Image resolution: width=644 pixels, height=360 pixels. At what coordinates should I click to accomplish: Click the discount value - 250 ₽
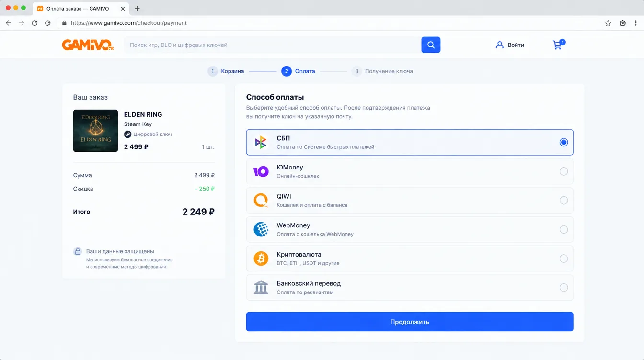[x=205, y=189]
